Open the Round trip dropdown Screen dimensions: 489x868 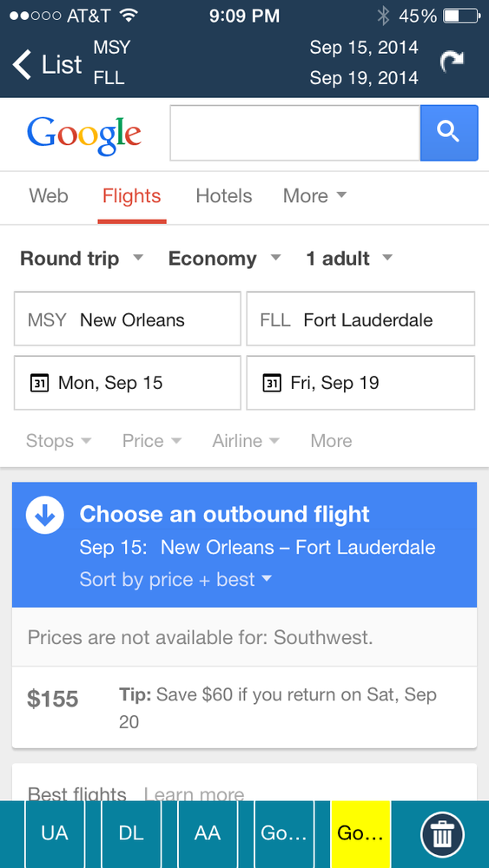point(82,259)
